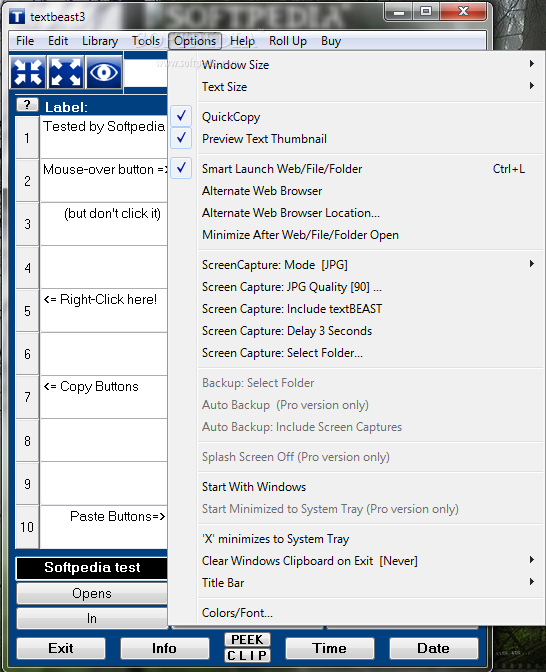The image size is (546, 672).
Task: Choose Screen Capture: Select Folder...
Action: 356,353
